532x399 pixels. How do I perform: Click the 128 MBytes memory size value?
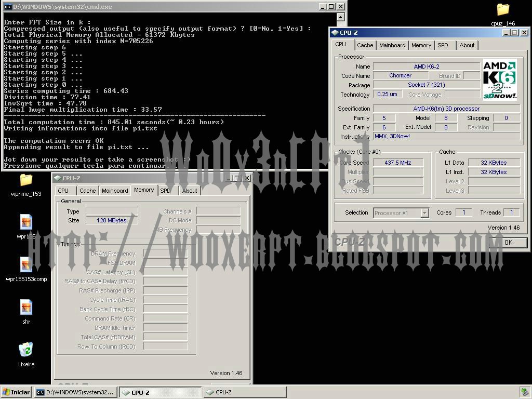click(112, 220)
